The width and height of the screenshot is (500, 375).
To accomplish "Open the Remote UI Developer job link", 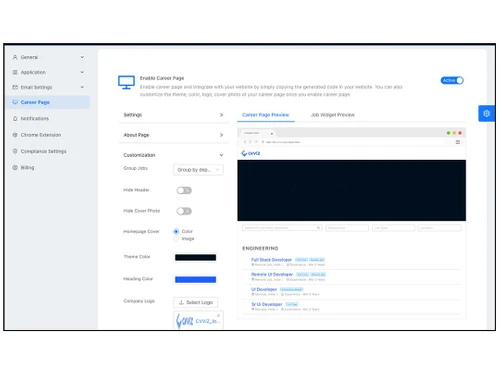I will tap(272, 274).
